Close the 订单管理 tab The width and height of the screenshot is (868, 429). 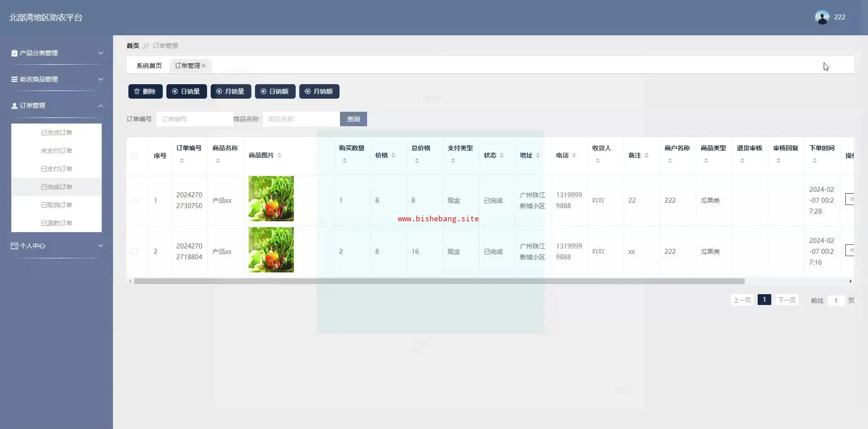[203, 66]
